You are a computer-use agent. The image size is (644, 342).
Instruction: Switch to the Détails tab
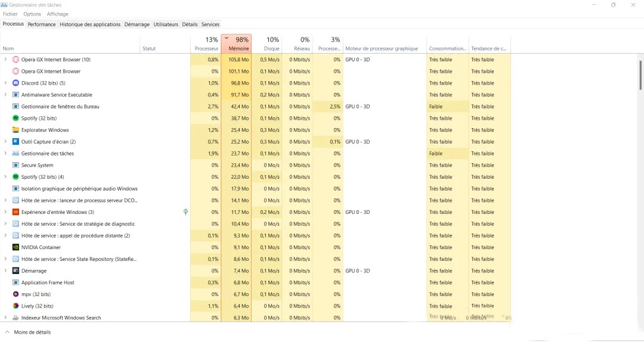coord(190,24)
